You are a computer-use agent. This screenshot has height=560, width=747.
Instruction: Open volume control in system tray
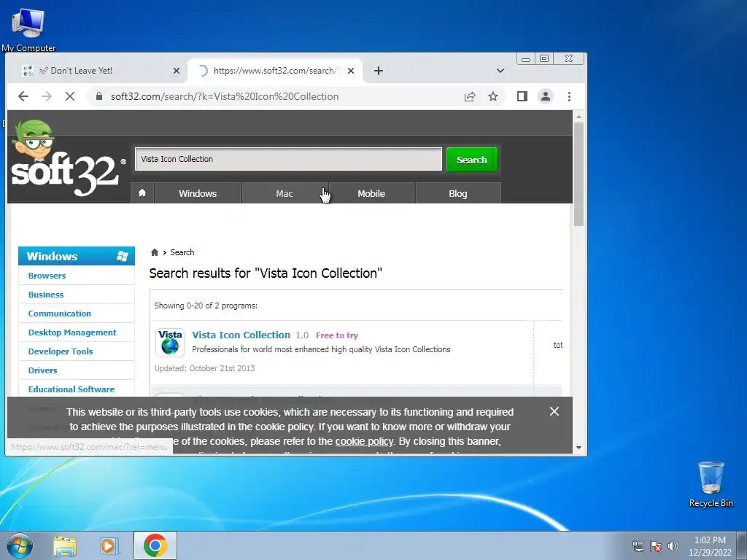pos(673,546)
